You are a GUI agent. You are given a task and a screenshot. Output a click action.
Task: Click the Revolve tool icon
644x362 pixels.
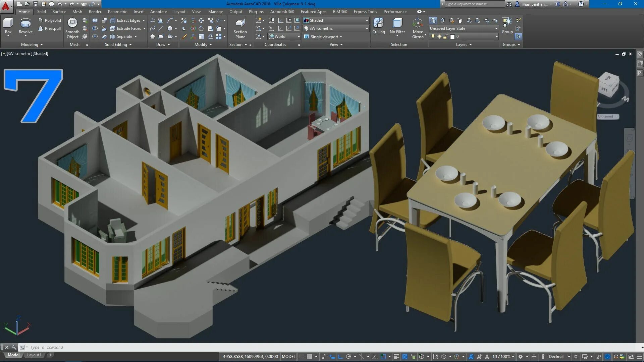[25, 23]
